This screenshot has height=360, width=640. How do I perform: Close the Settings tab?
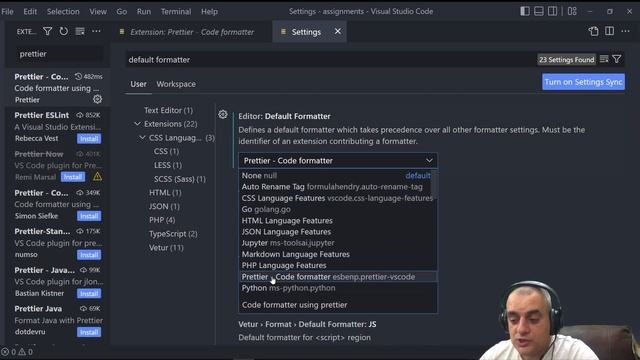(x=338, y=31)
